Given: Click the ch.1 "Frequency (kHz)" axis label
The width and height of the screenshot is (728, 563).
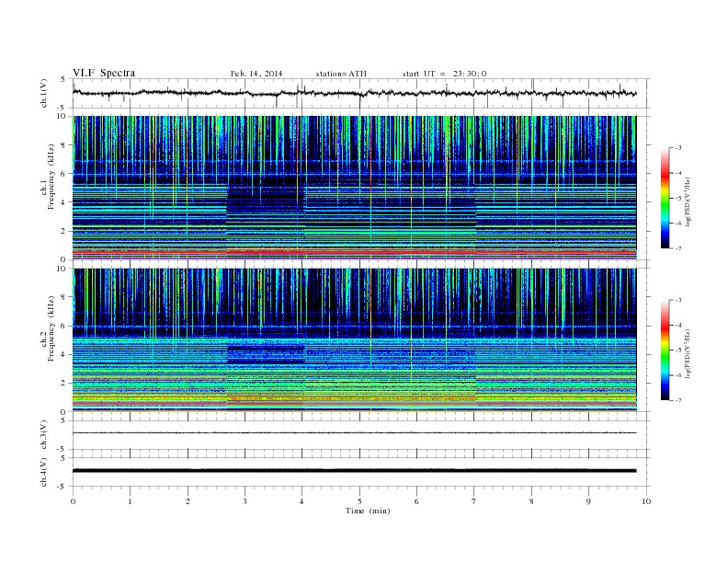Looking at the screenshot, I should pos(51,177).
